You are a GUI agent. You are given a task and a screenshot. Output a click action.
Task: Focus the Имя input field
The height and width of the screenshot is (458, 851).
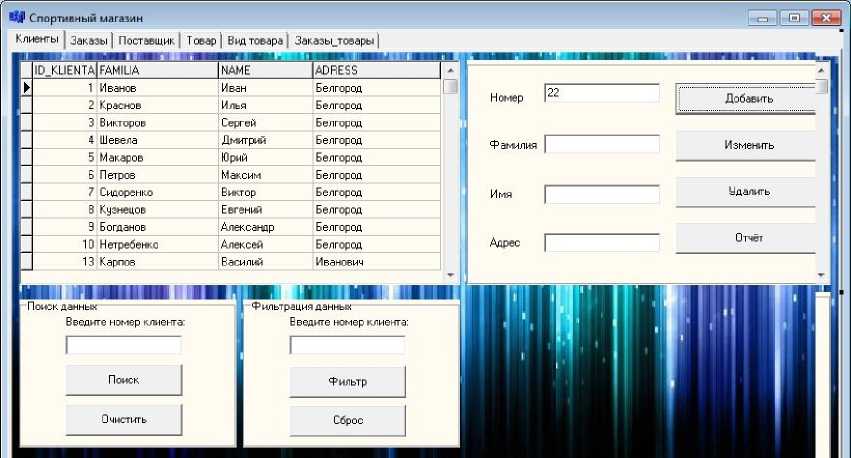click(x=602, y=194)
